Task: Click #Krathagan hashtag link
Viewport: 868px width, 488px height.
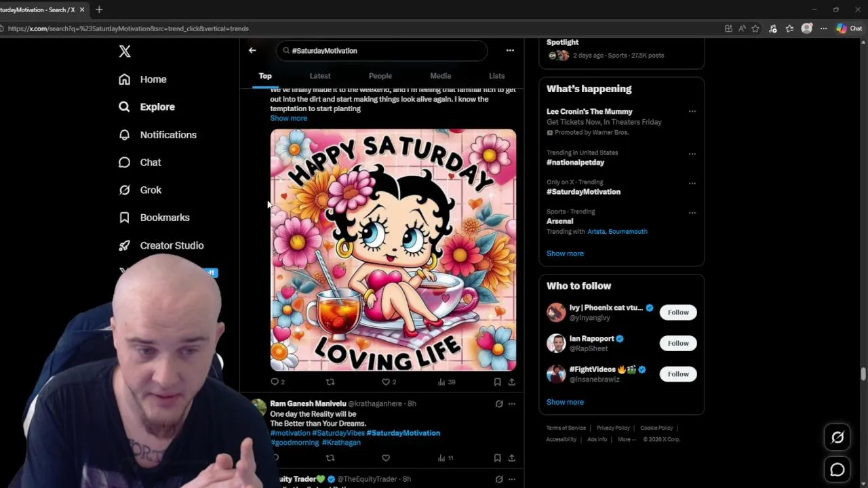Action: tap(341, 443)
